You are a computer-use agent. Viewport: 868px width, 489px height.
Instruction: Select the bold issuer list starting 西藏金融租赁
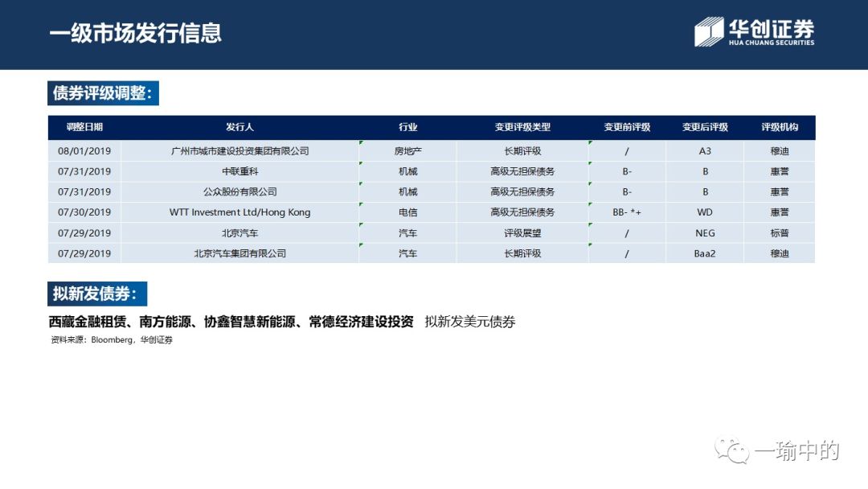click(231, 322)
